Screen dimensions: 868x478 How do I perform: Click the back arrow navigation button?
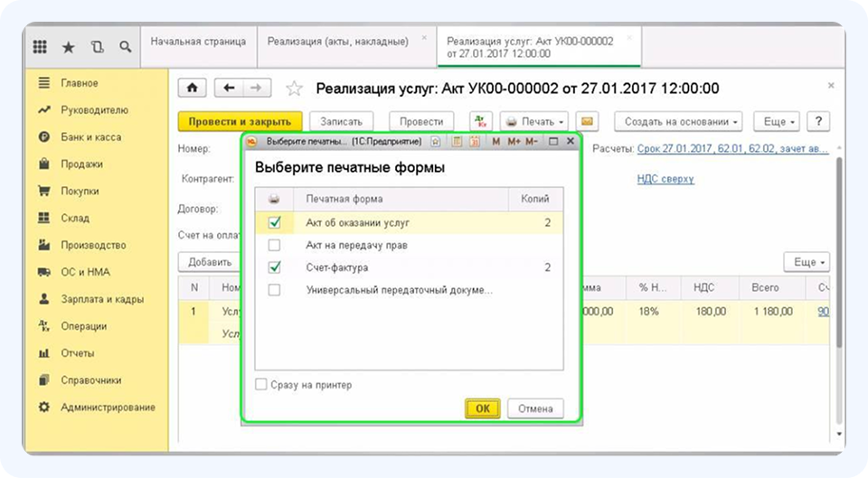229,89
